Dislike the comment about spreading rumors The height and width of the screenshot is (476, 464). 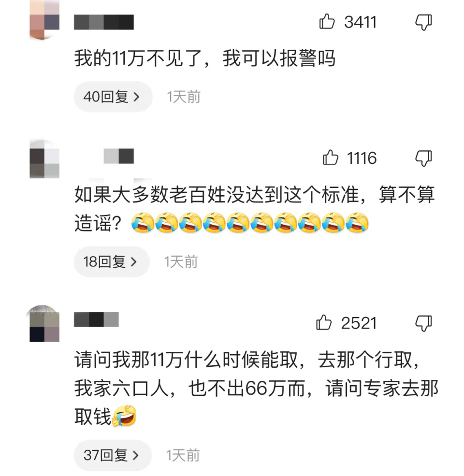tap(423, 159)
